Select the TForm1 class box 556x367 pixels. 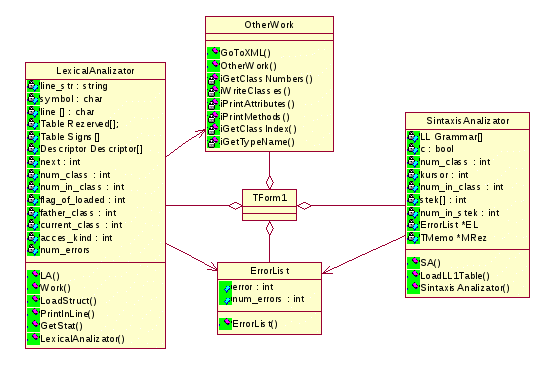[x=269, y=205]
